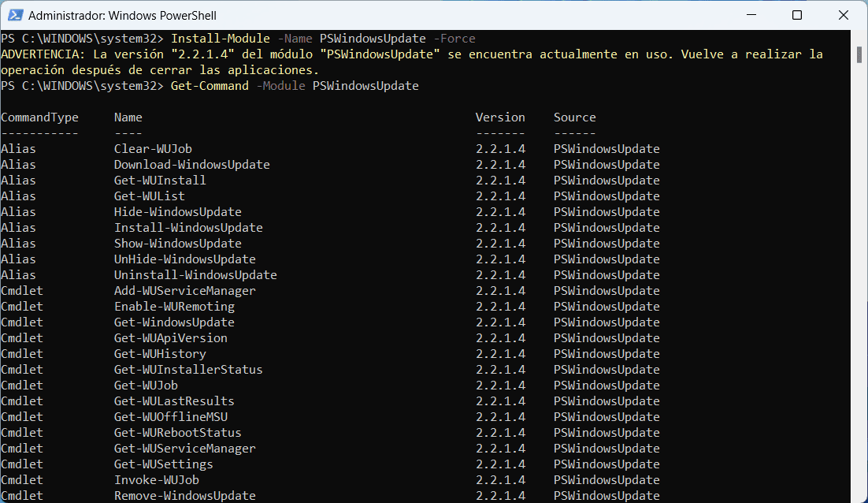Select the 'Download-WindowsUpdate' alias name
Screen dimensions: 868x503
(x=192, y=165)
